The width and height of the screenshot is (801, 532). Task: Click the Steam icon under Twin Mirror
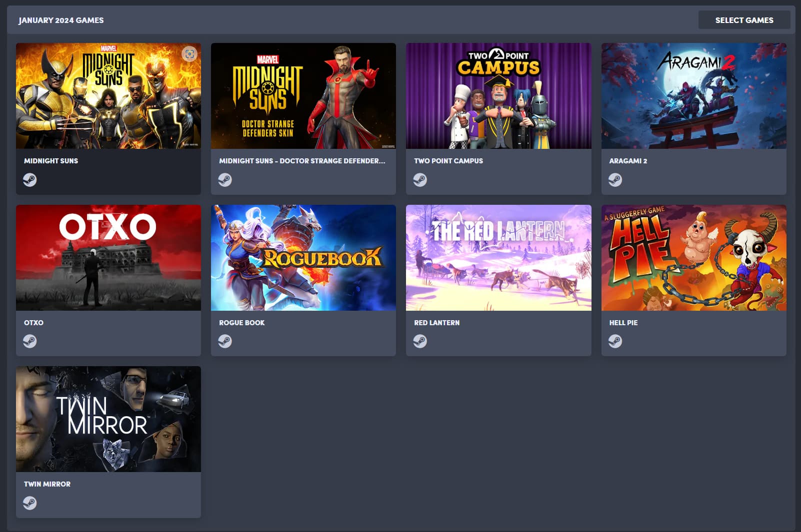click(30, 503)
